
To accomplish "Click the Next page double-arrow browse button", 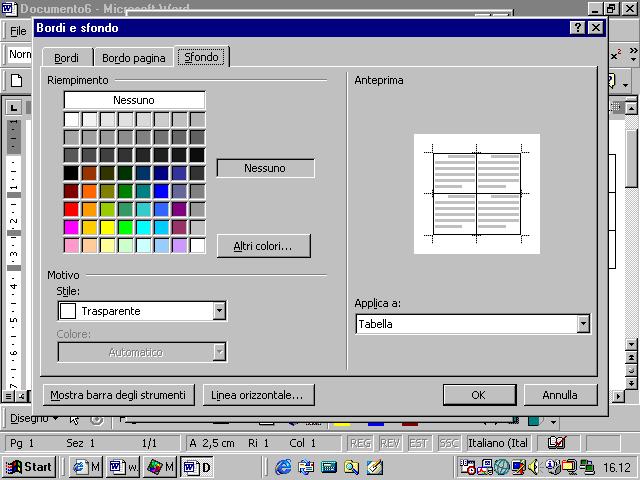I will pos(631,383).
